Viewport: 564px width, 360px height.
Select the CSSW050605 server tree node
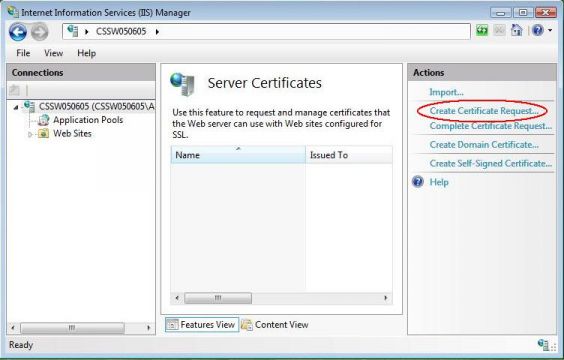click(x=96, y=106)
